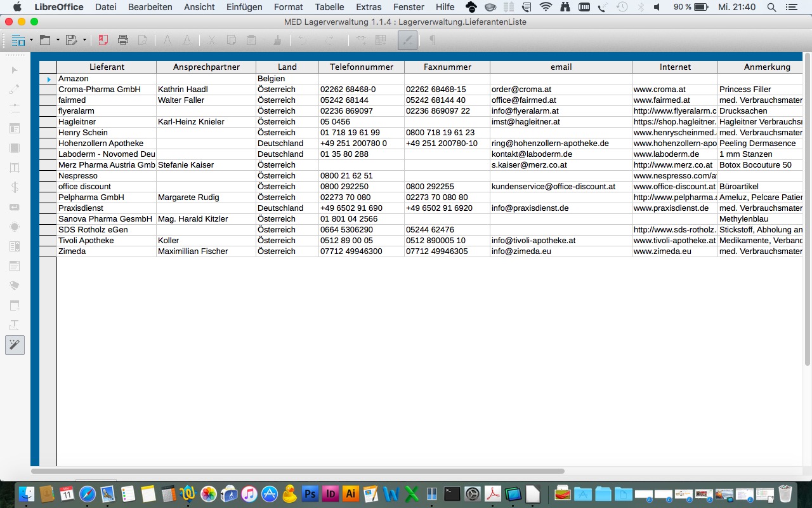812x508 pixels.
Task: Click the Methylenblau remark cell
Action: coord(760,219)
